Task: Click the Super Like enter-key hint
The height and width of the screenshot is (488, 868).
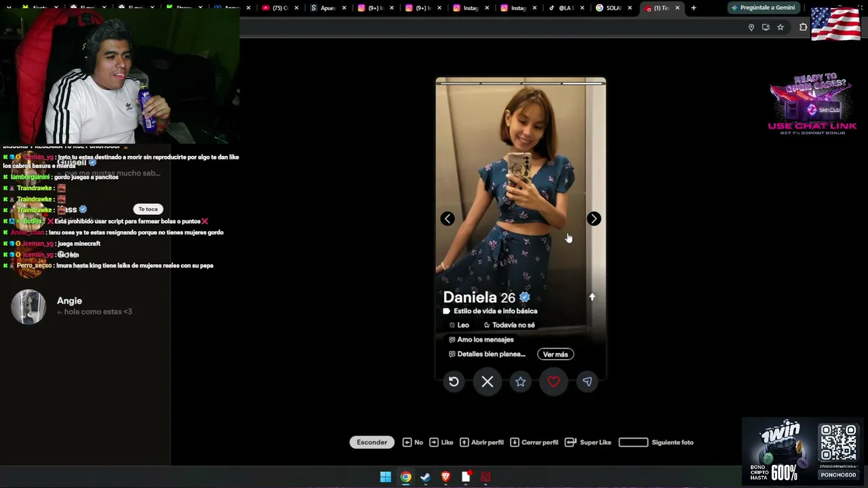Action: pos(588,442)
